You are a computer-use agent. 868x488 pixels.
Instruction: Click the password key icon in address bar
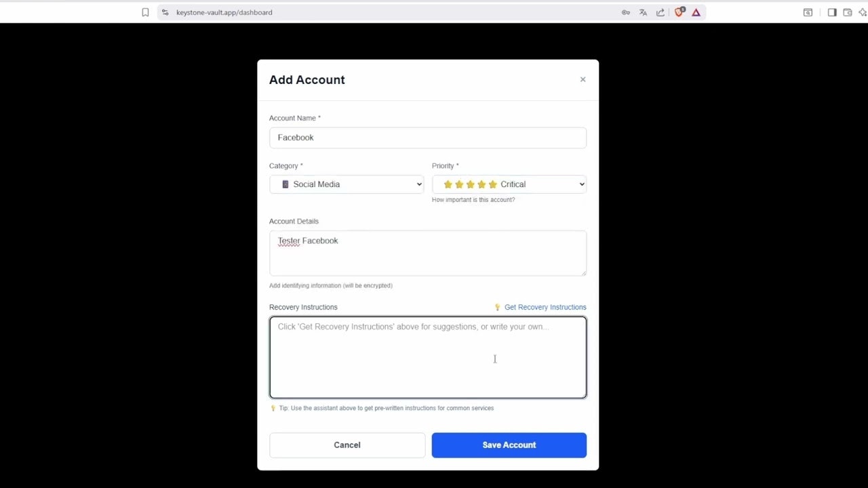[x=626, y=12]
